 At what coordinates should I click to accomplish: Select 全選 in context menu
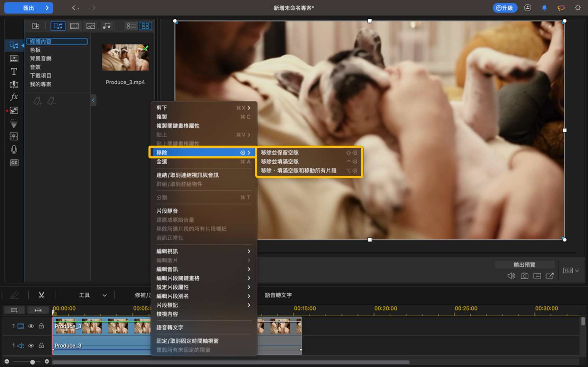coord(204,162)
